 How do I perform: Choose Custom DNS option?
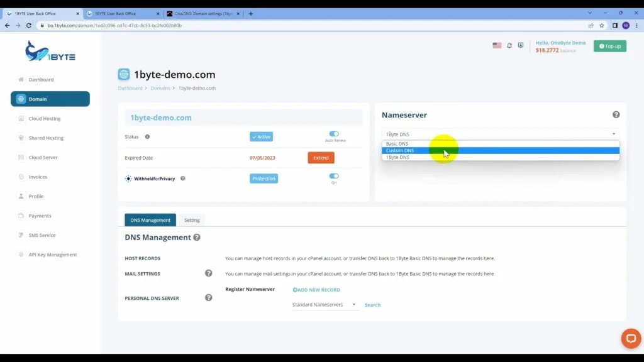point(501,151)
